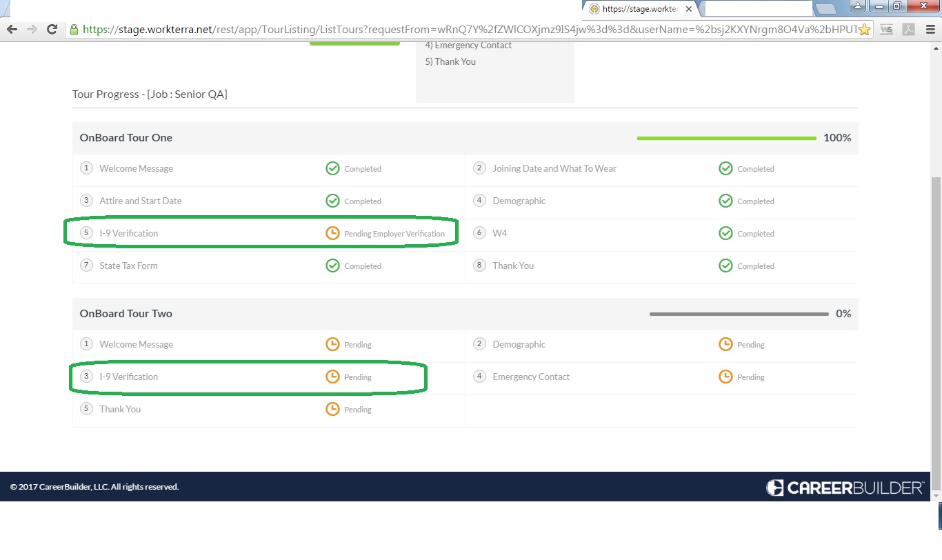
Task: Bookmark this page with the star icon
Action: [865, 30]
